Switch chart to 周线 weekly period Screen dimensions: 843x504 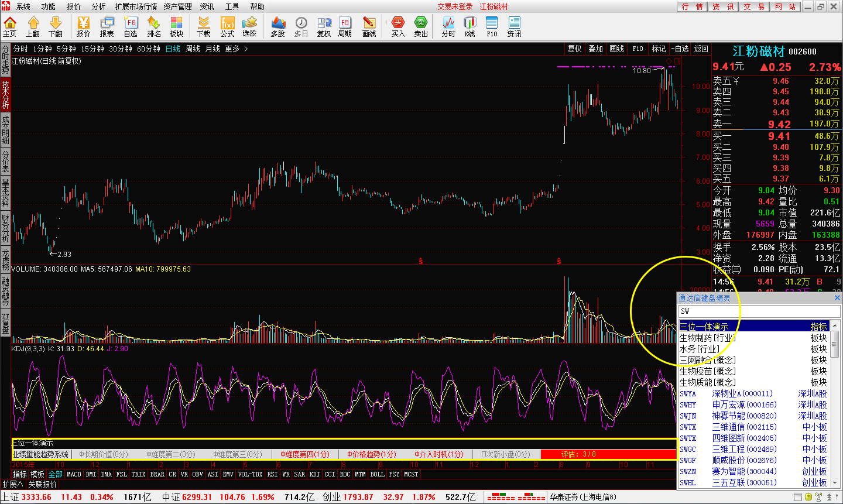(x=193, y=49)
